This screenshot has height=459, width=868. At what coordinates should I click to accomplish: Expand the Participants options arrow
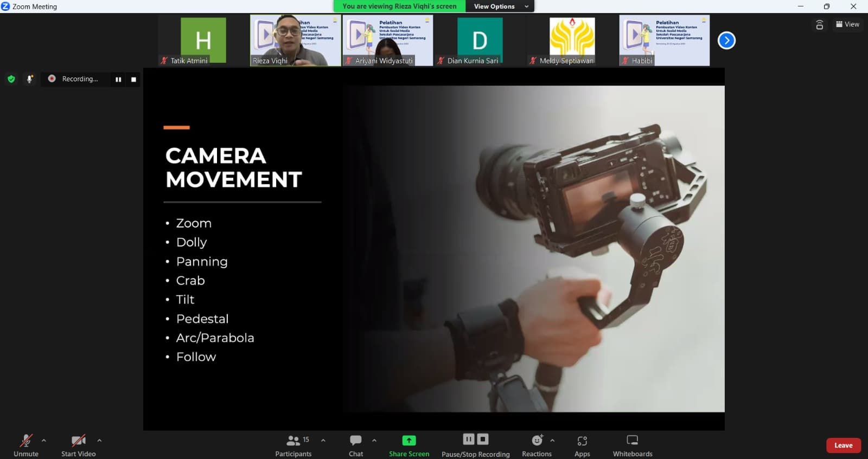(x=323, y=441)
